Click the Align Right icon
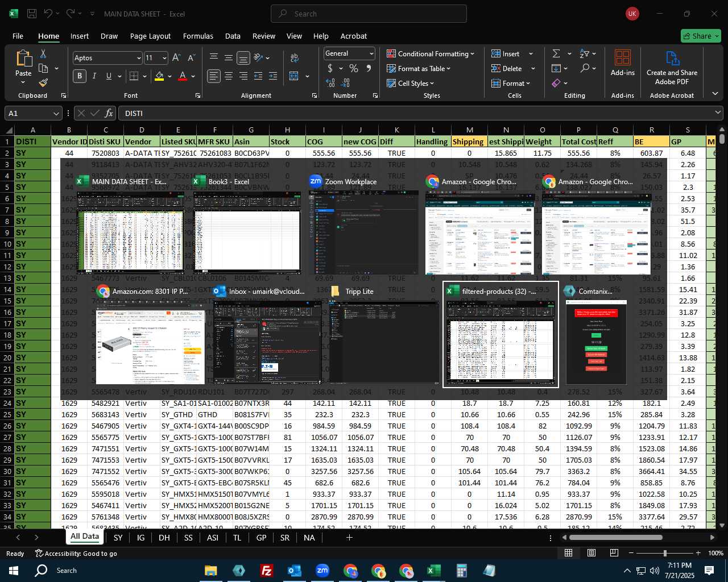This screenshot has width=728, height=582. (243, 76)
